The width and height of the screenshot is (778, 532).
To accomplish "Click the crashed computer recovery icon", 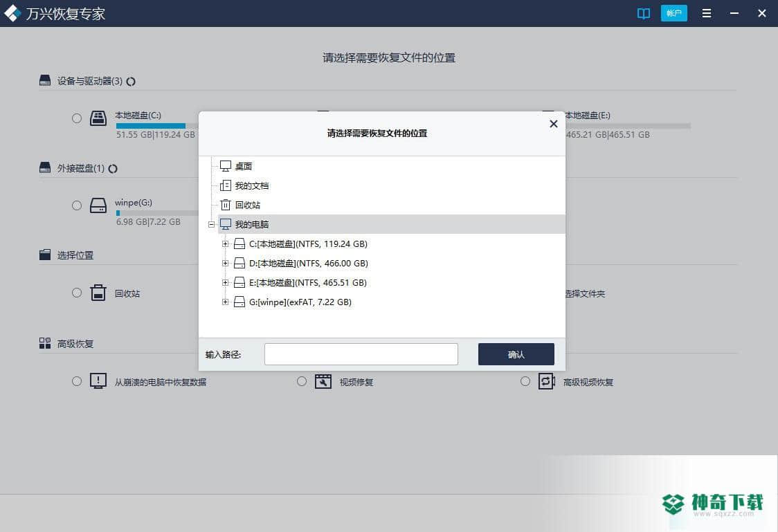I will pyautogui.click(x=98, y=381).
